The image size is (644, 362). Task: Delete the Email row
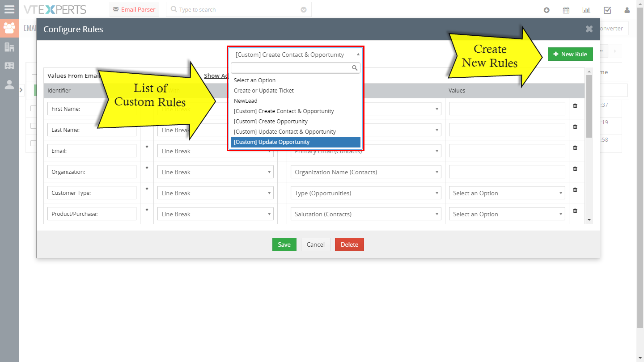(x=575, y=148)
